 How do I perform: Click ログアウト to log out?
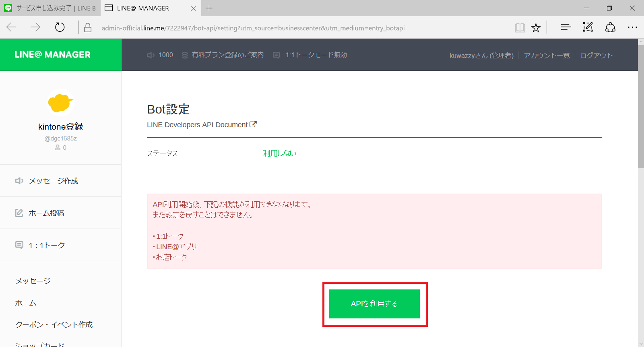pos(596,56)
